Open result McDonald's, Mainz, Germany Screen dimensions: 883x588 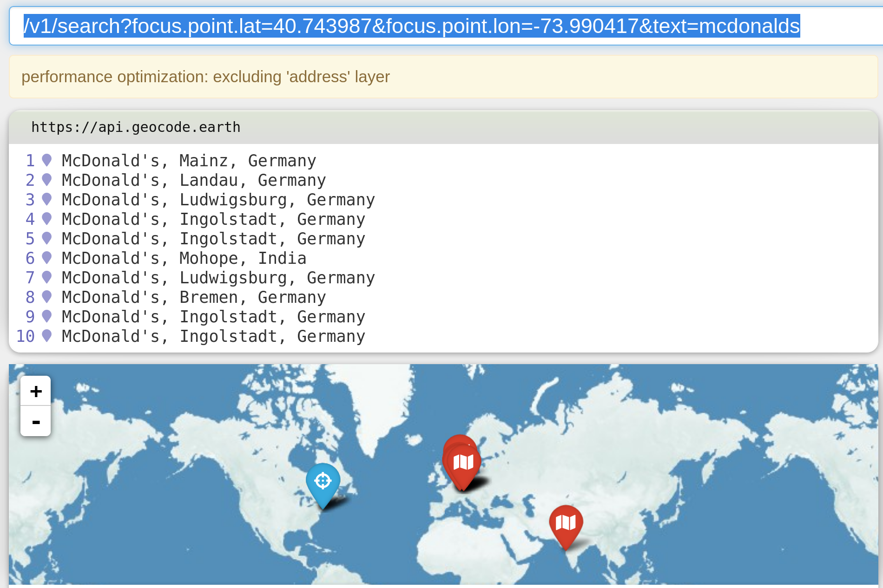188,160
